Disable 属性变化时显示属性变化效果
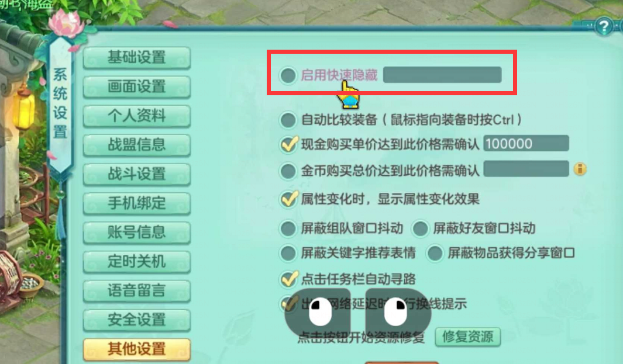623x364 pixels. [288, 199]
